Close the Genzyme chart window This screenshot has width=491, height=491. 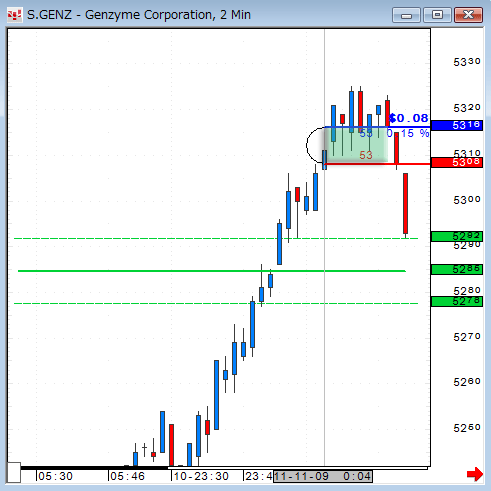coord(468,15)
